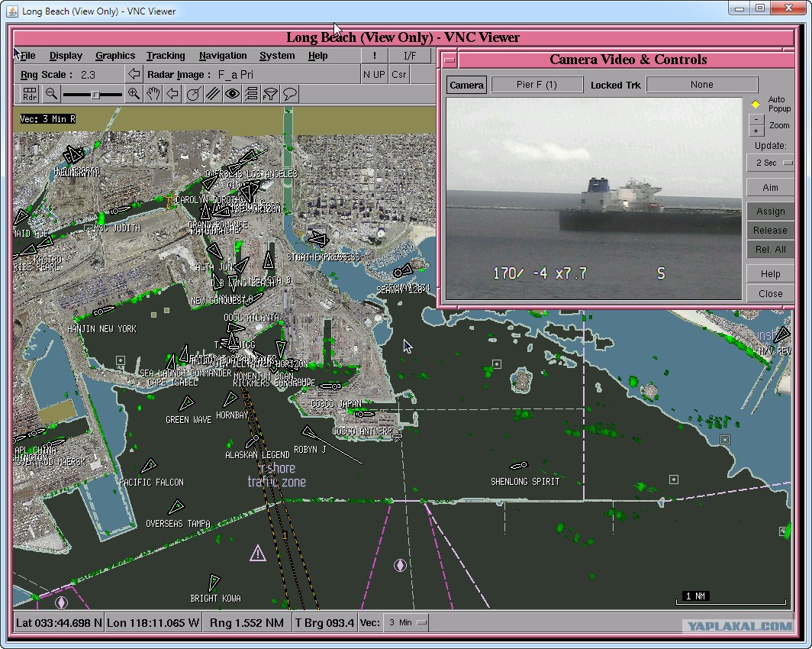Click the Rng Scale value 2.3
The height and width of the screenshot is (649, 812).
click(x=88, y=75)
